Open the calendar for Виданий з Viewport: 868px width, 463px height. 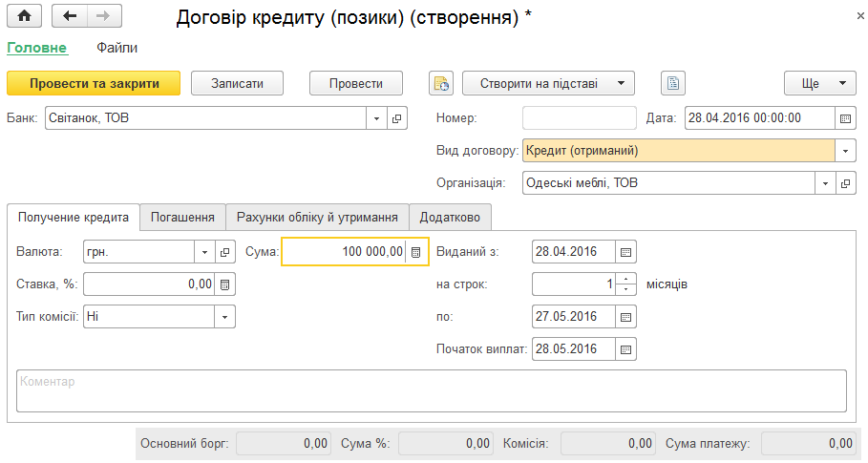(625, 252)
